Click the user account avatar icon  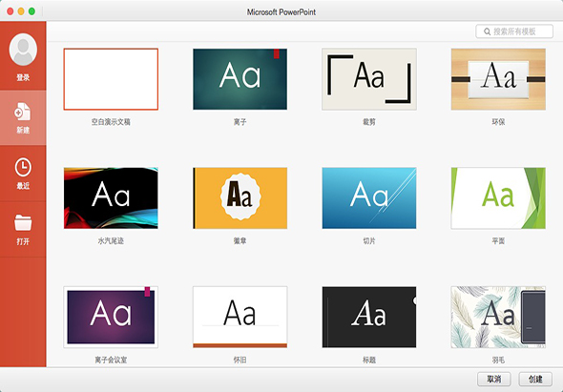click(23, 50)
